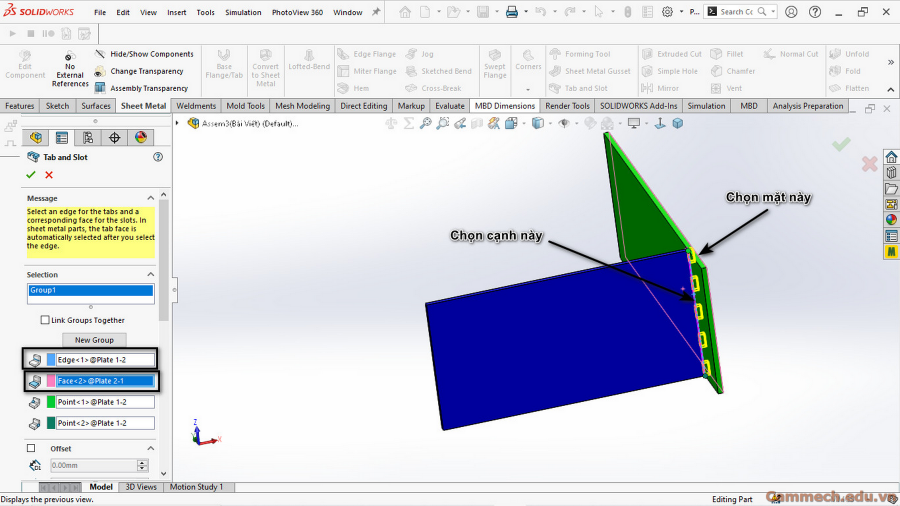Switch to the Features tab
The image size is (900, 506).
pyautogui.click(x=20, y=106)
